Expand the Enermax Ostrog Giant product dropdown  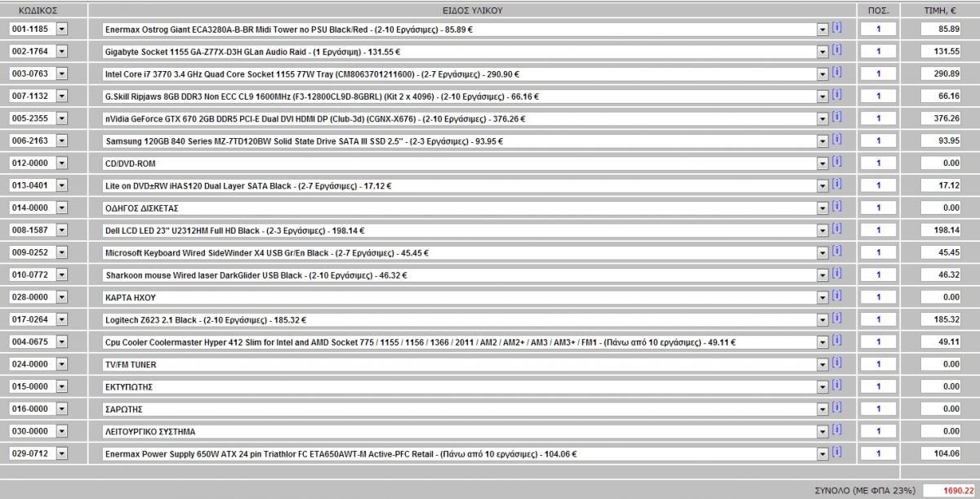pyautogui.click(x=822, y=29)
